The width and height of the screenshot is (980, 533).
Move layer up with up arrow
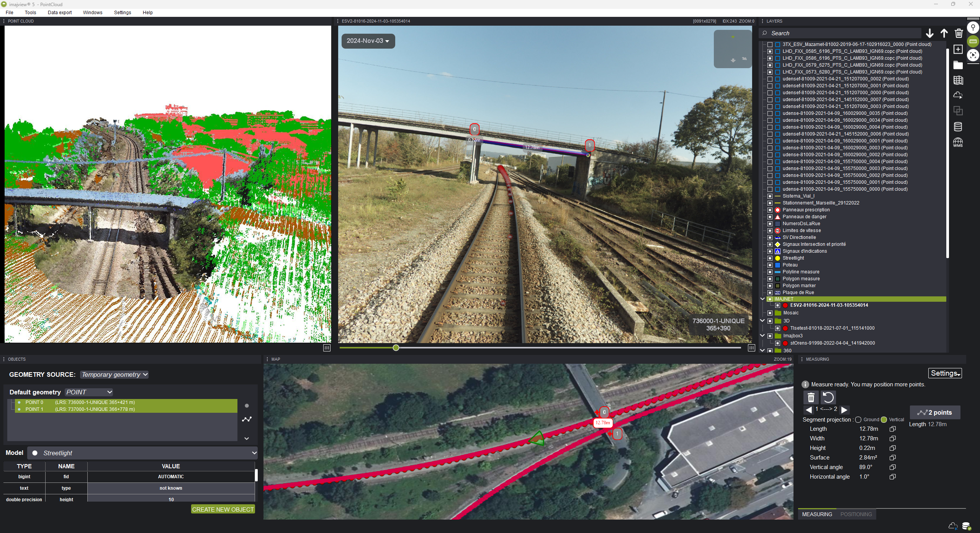944,33
